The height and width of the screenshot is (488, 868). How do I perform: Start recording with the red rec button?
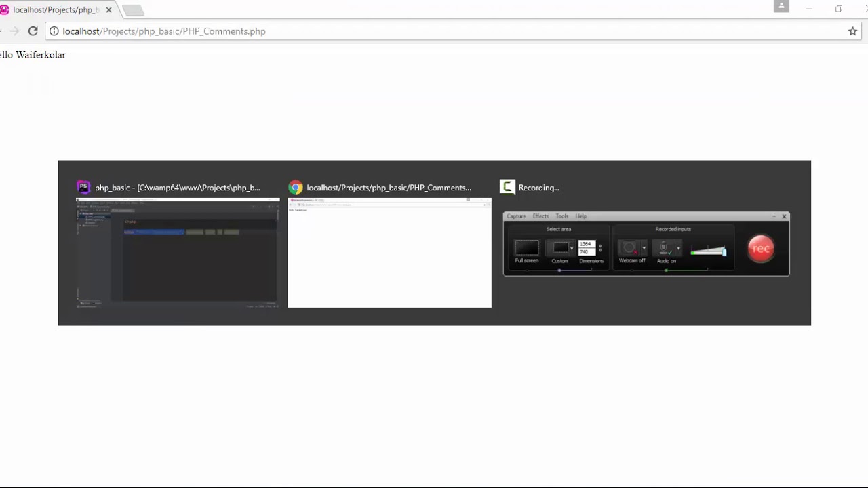click(x=761, y=249)
